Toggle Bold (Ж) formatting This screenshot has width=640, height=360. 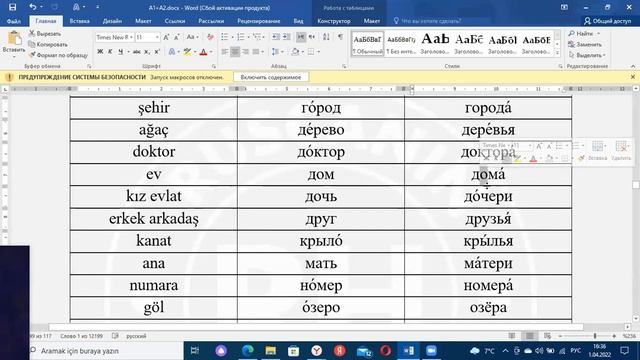(x=100, y=52)
